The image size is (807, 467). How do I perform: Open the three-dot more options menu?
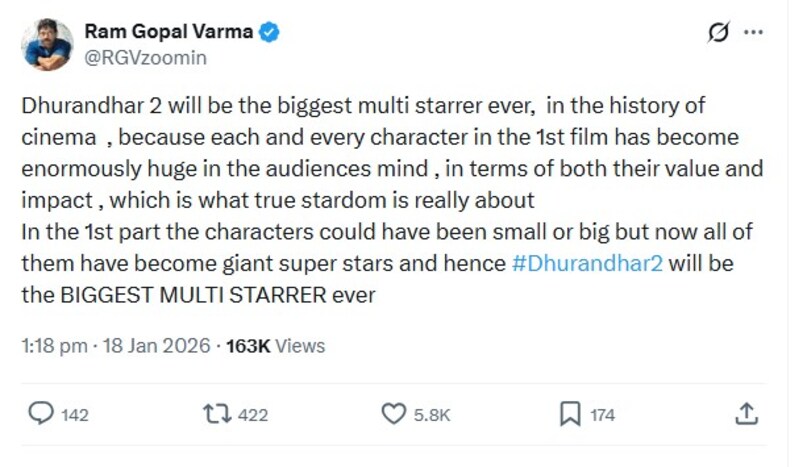click(755, 35)
